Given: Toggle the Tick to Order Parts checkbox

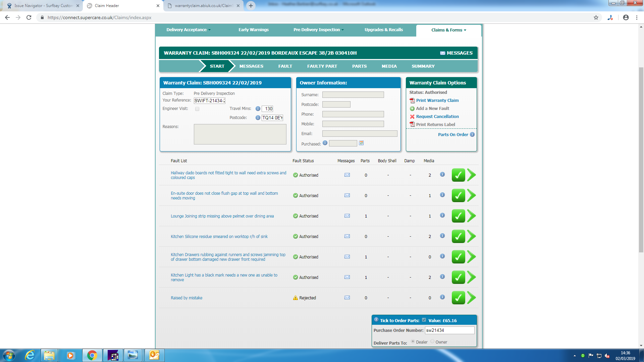Looking at the screenshot, I should 424,320.
